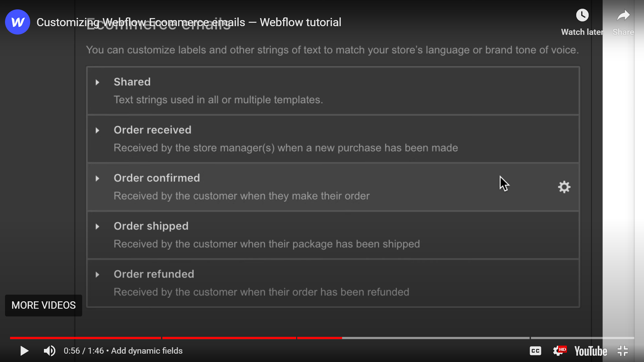Exit full screen mode

623,351
